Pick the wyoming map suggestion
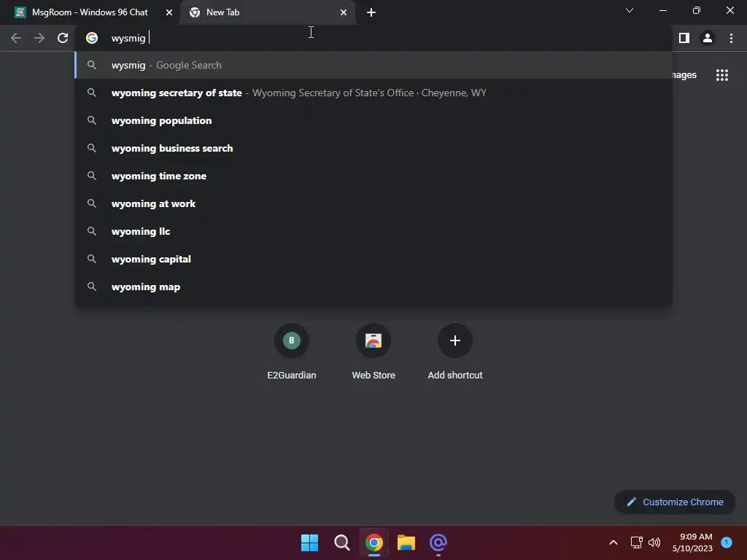This screenshot has height=560, width=747. point(373,287)
